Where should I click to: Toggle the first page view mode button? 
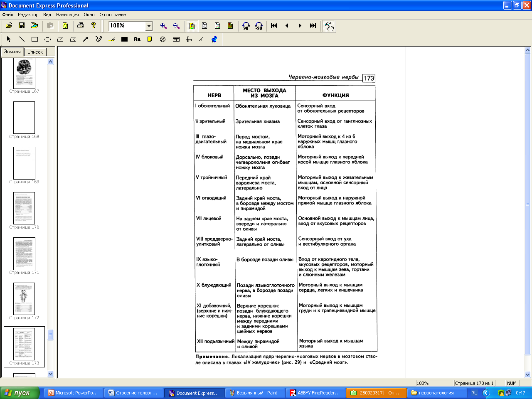click(192, 26)
